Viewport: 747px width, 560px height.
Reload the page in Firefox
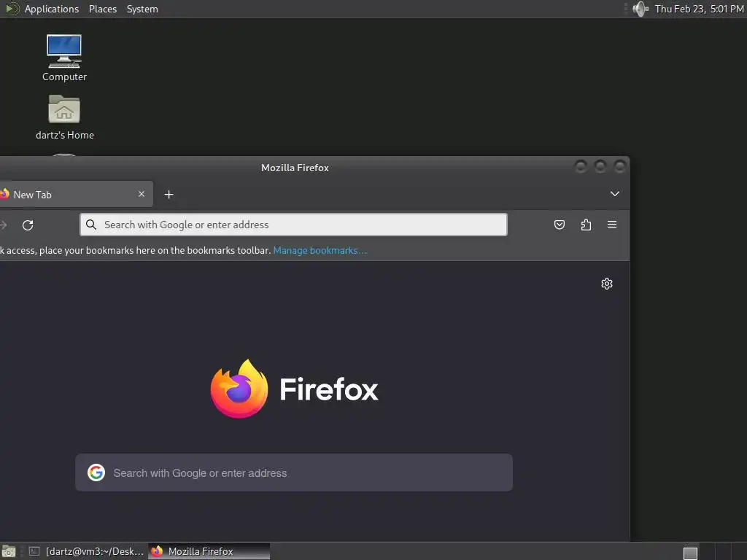[x=28, y=225]
